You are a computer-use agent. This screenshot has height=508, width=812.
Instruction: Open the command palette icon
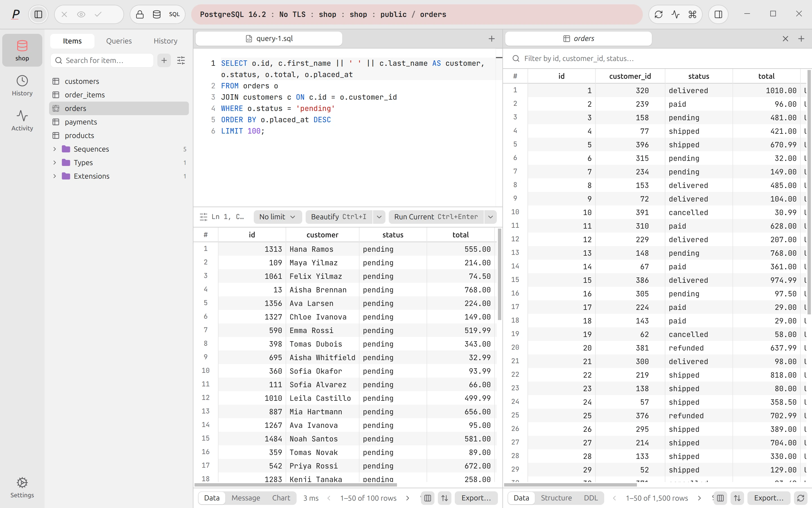692,14
